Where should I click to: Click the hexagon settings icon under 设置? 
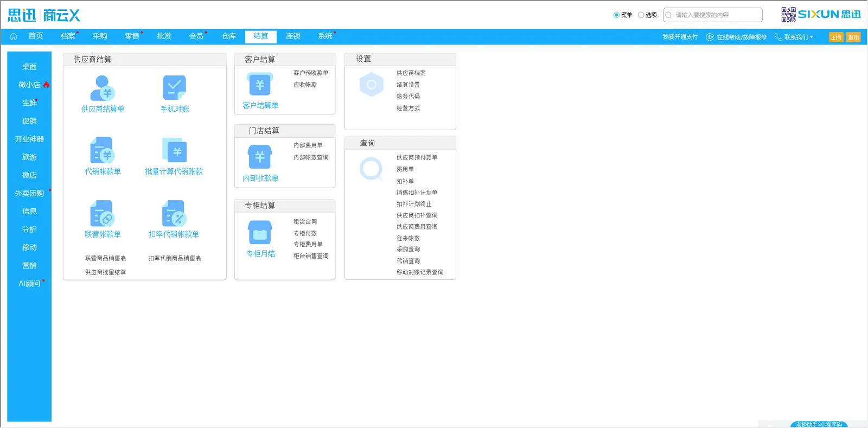[372, 85]
